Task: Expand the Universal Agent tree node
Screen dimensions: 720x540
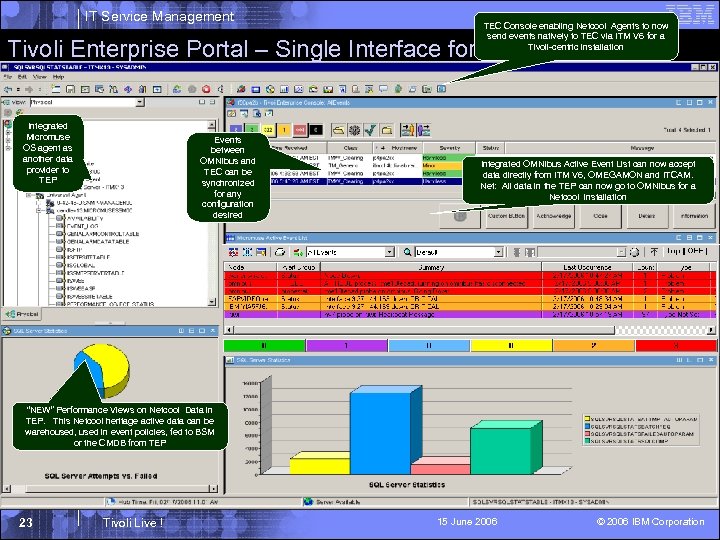Action: click(x=29, y=195)
